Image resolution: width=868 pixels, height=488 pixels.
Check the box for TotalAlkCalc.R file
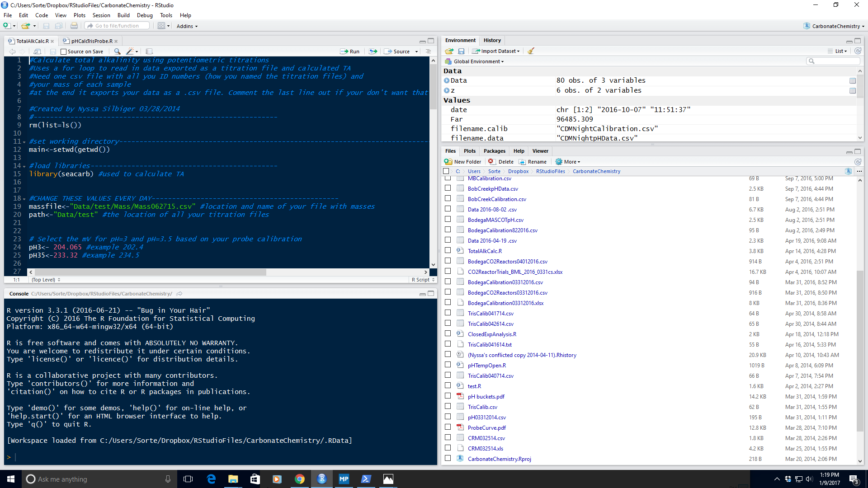point(448,251)
